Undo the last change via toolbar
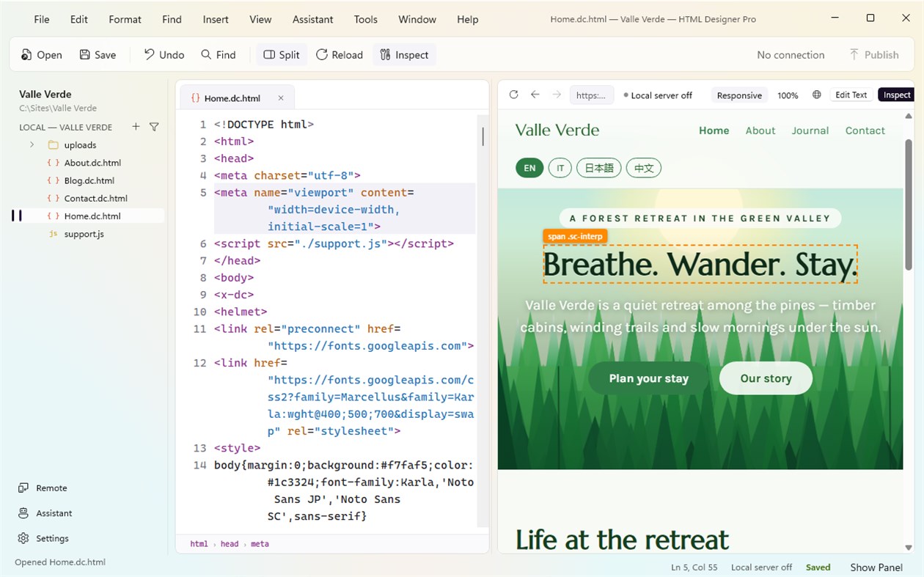Screen dimensions: 924x577 tap(164, 55)
